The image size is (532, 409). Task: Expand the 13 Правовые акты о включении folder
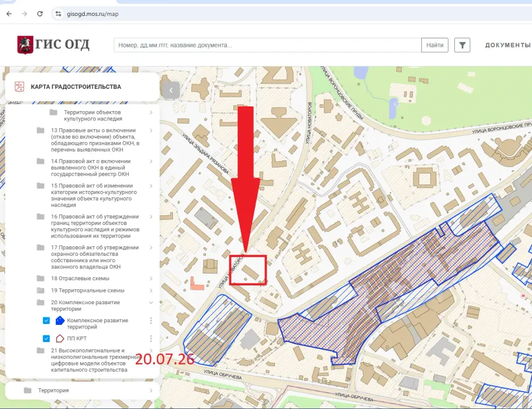tap(151, 130)
